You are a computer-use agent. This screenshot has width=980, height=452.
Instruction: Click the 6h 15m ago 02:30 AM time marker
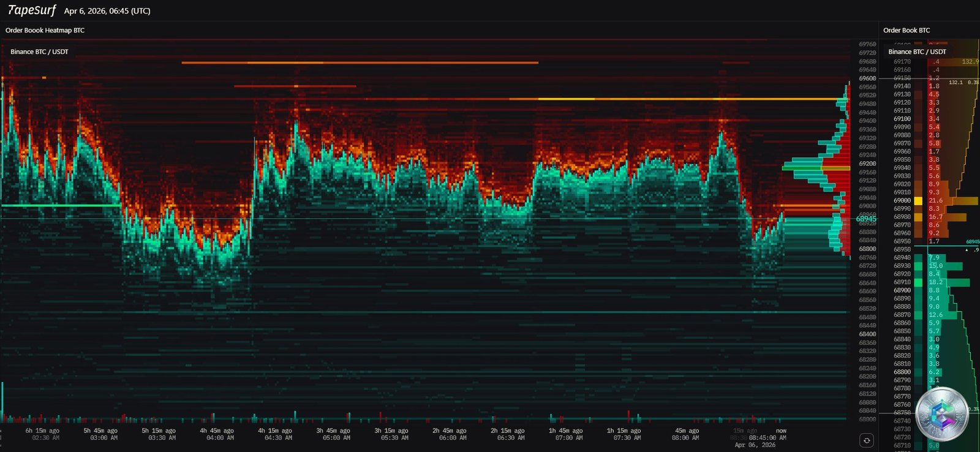tap(43, 434)
